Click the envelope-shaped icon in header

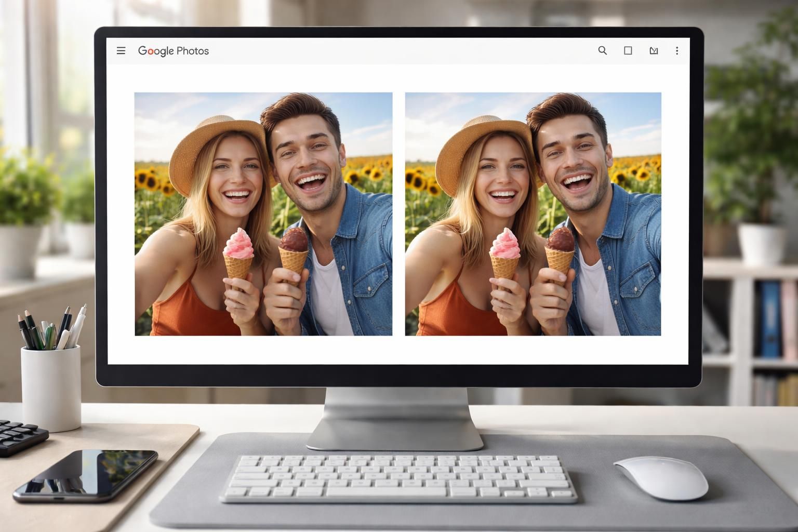[x=654, y=51]
